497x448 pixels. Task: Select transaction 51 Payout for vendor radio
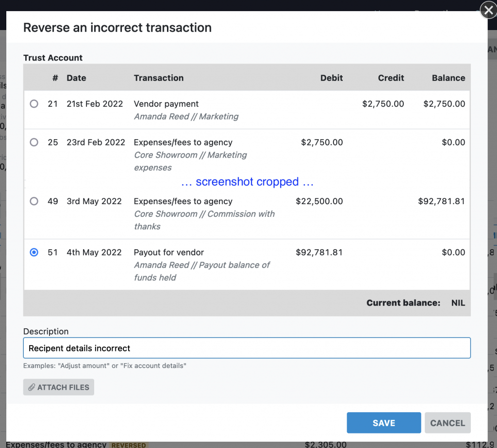click(x=34, y=253)
